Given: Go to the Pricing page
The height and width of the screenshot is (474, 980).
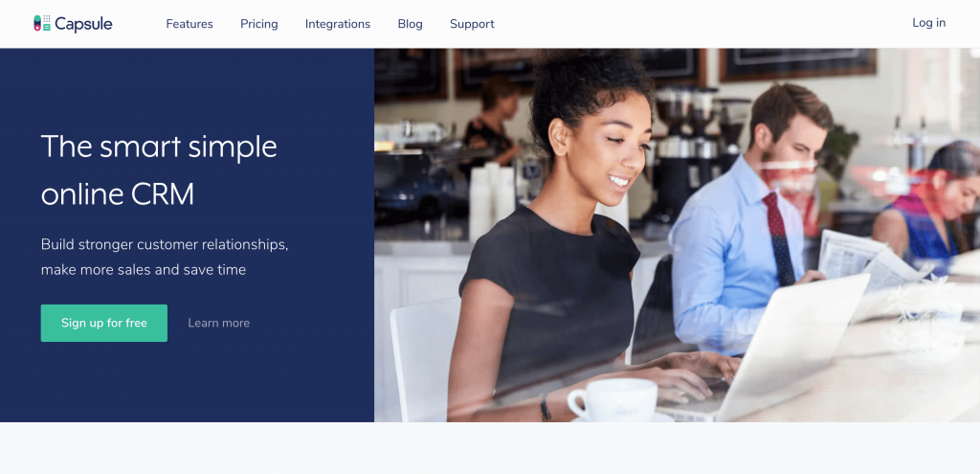Looking at the screenshot, I should coord(259,24).
